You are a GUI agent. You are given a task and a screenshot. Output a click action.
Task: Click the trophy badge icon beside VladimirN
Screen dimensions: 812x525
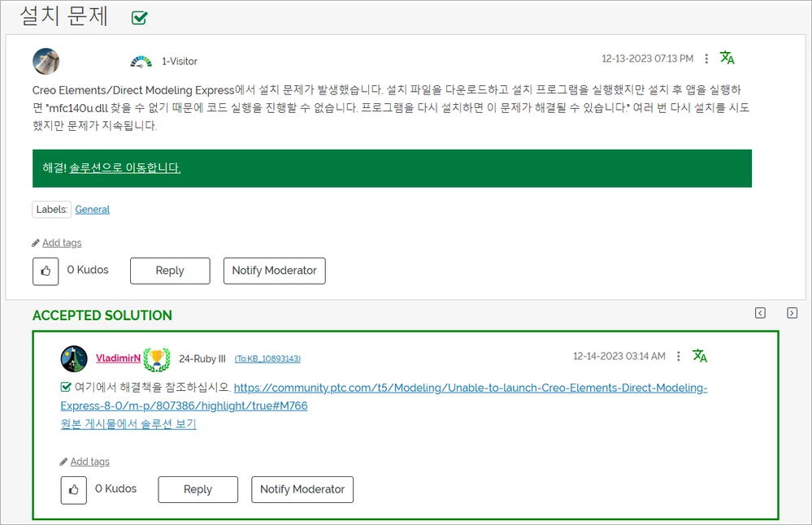pyautogui.click(x=156, y=358)
